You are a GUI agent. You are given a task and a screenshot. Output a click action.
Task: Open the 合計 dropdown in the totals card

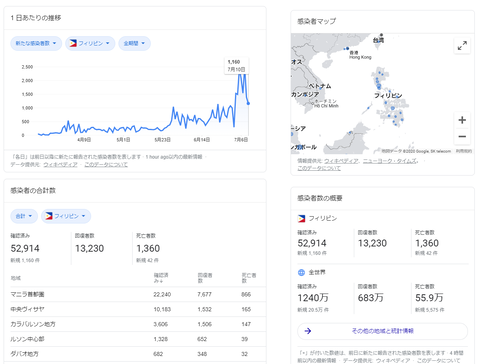click(24, 216)
